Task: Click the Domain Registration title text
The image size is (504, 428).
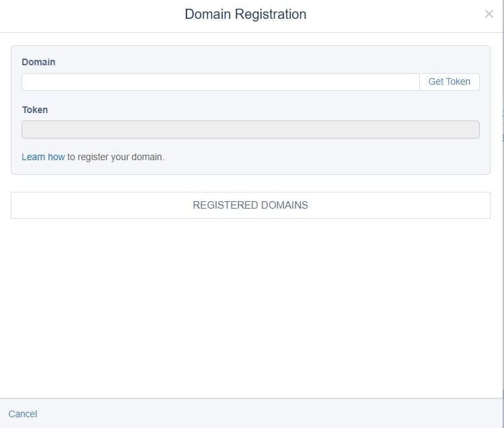Action: [246, 14]
